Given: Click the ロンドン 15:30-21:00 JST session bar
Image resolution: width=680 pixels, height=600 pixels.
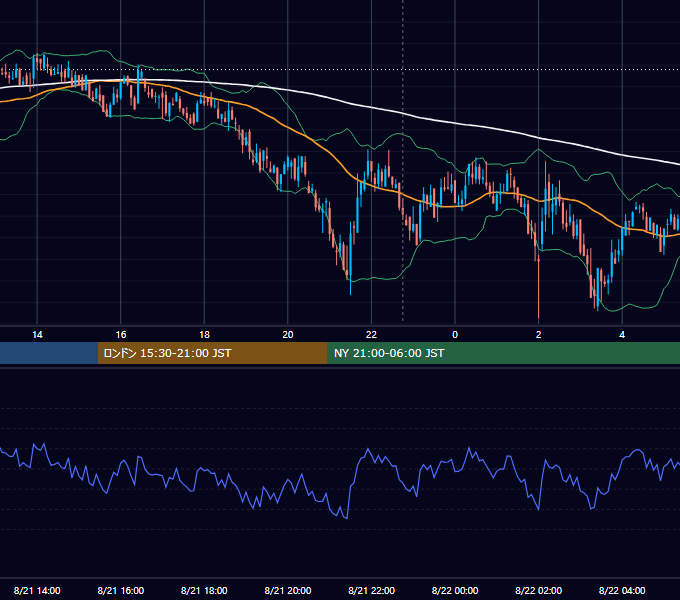Looking at the screenshot, I should coord(212,353).
